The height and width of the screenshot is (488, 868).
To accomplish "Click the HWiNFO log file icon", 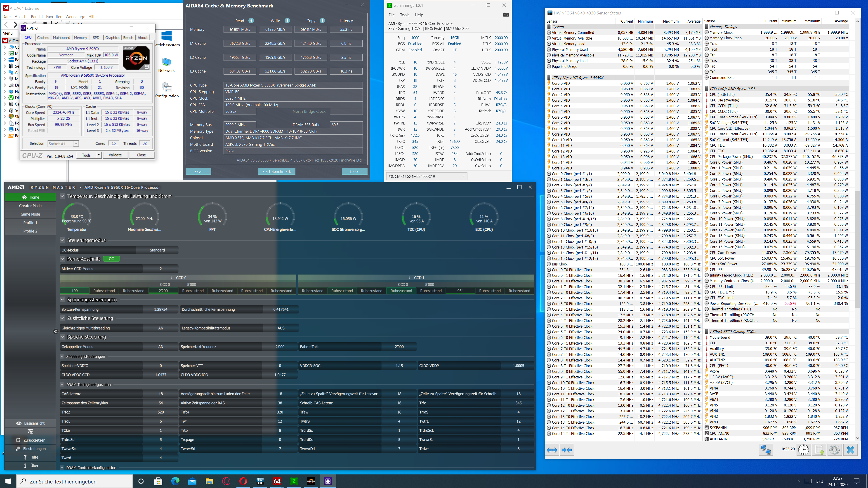I will point(819,450).
